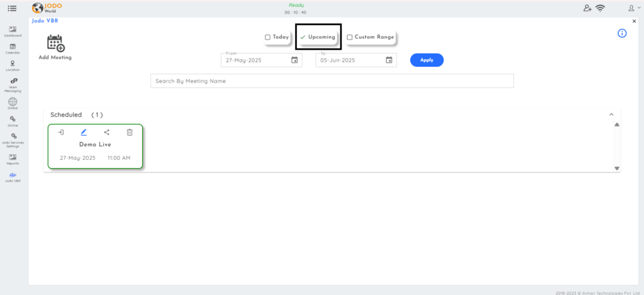Share the Demo Live meeting

[106, 132]
